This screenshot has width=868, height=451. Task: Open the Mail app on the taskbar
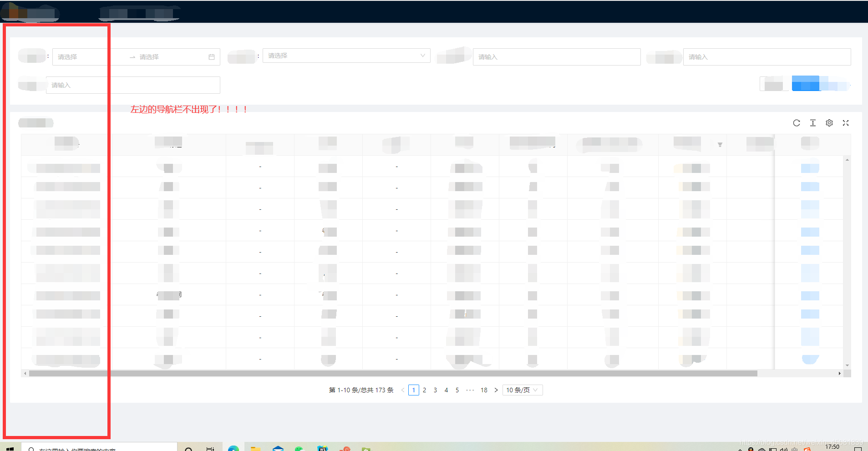coord(278,449)
